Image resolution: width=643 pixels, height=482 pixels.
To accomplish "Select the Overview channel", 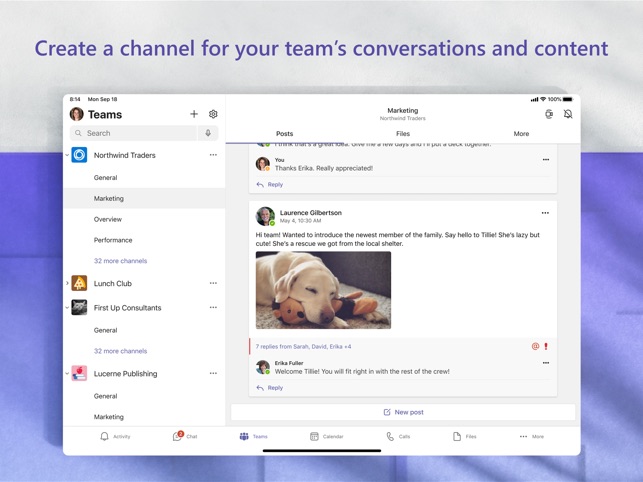I will (144, 219).
